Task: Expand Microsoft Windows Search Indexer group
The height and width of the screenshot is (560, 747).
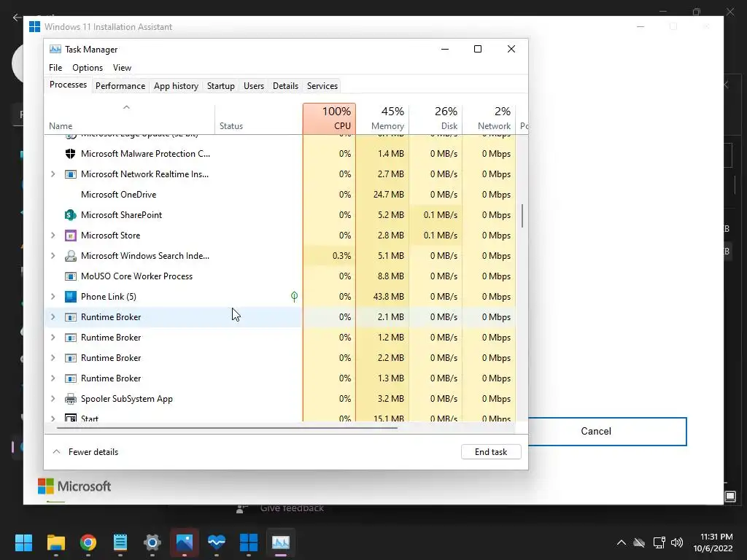Action: click(x=53, y=256)
